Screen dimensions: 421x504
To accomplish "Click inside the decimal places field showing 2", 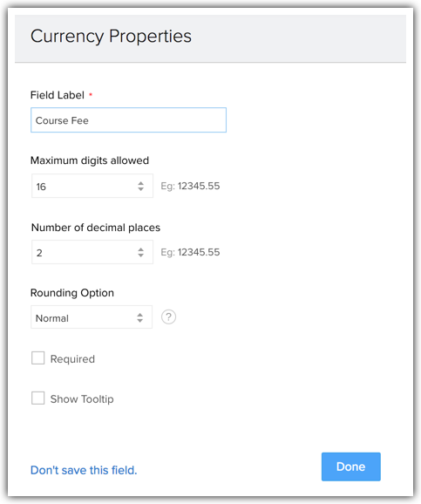I will [92, 252].
